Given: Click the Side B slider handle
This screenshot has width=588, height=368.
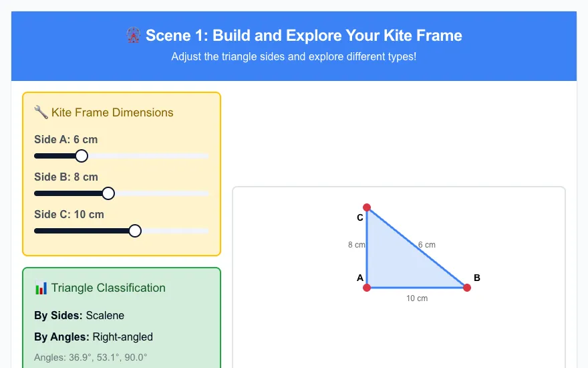Looking at the screenshot, I should pyautogui.click(x=108, y=193).
